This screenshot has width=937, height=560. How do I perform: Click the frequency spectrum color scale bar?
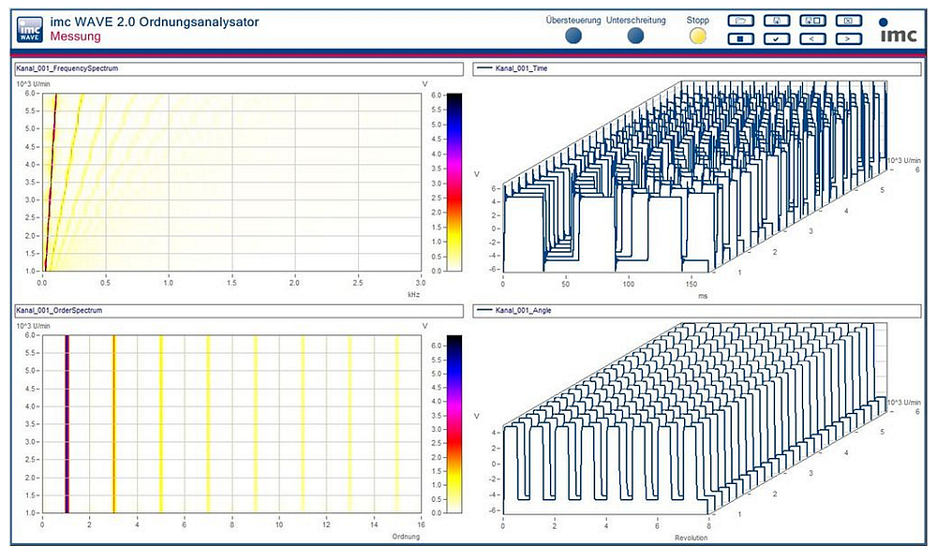pos(454,182)
